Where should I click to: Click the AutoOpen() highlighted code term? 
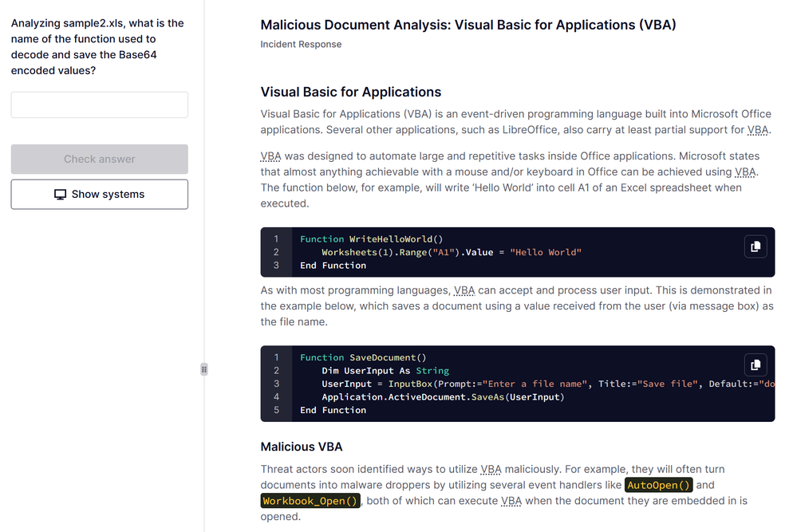(658, 485)
